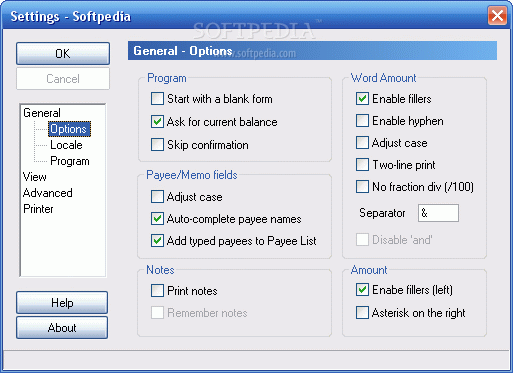Toggle Adjust case under Payee/Memo fields
Image resolution: width=513 pixels, height=373 pixels.
coord(157,197)
